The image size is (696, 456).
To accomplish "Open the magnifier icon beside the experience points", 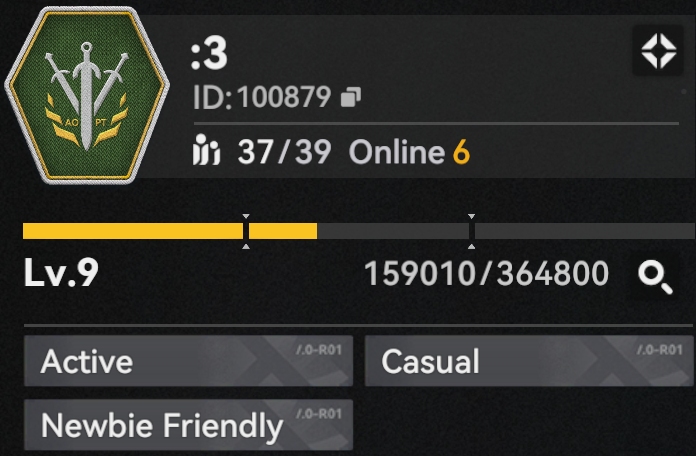I will (655, 277).
